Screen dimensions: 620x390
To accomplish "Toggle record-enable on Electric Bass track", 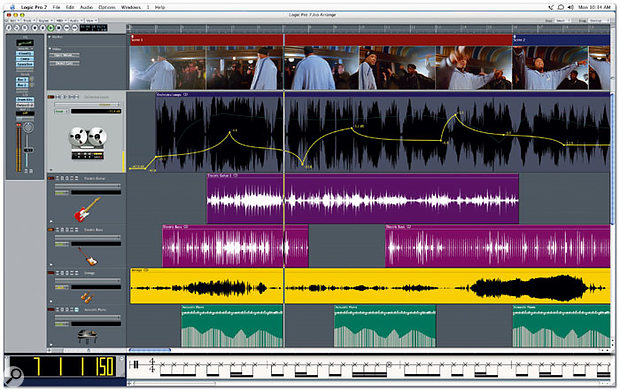I will point(51,230).
